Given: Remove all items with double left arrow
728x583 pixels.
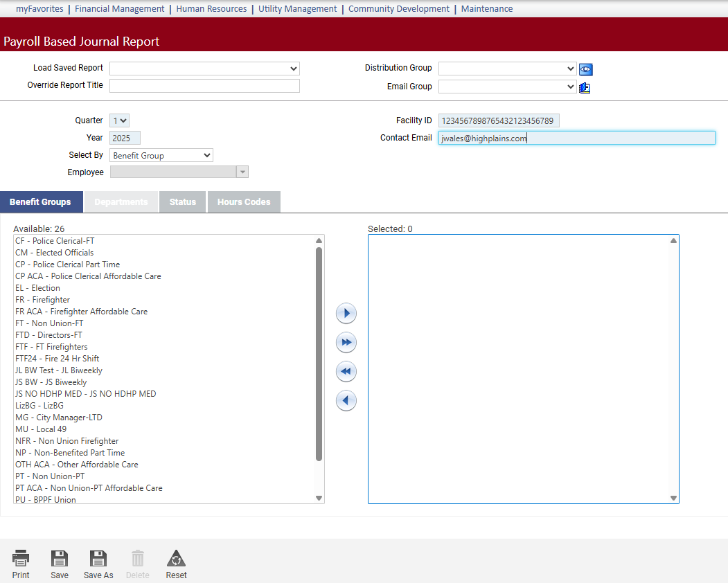Looking at the screenshot, I should pos(346,372).
